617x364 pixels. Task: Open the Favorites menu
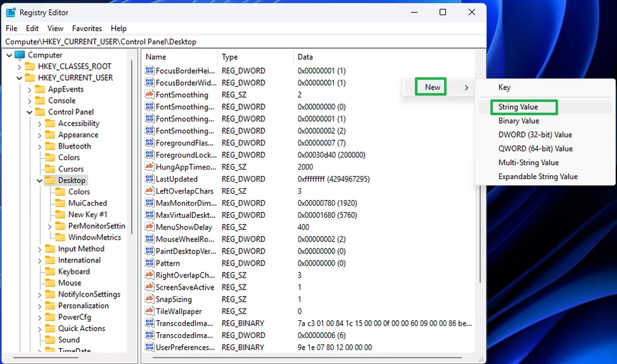coord(87,29)
